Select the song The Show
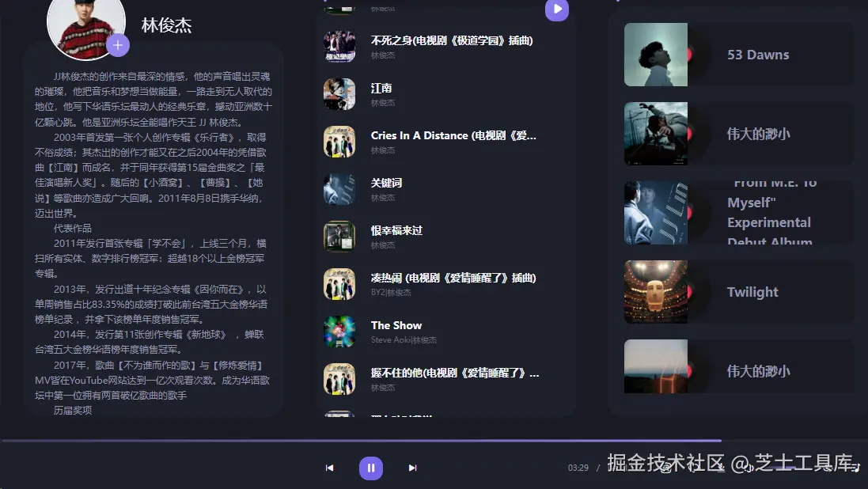868x489 pixels. (396, 324)
